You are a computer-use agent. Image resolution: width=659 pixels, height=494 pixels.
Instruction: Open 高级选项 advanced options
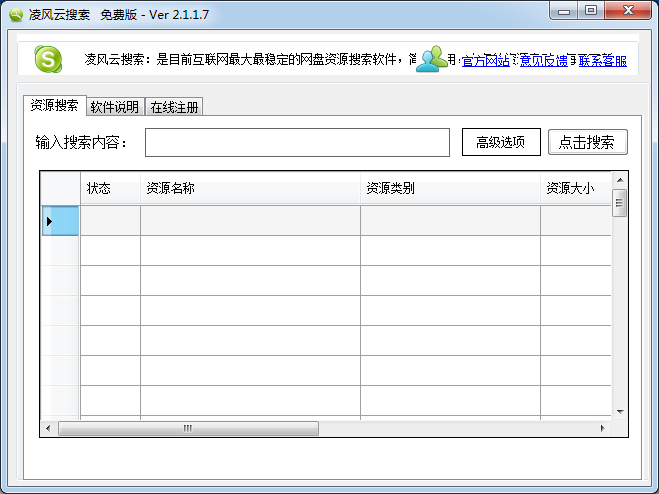(x=501, y=142)
